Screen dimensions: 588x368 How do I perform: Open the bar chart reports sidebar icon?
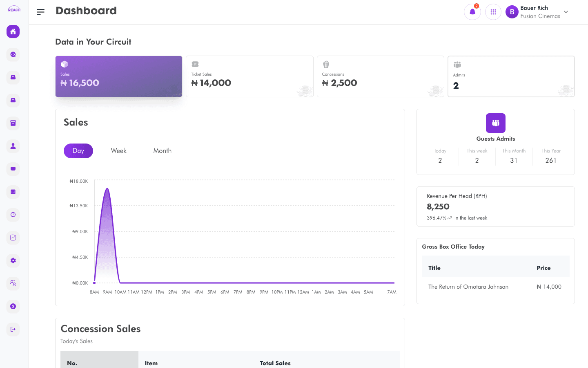click(13, 192)
